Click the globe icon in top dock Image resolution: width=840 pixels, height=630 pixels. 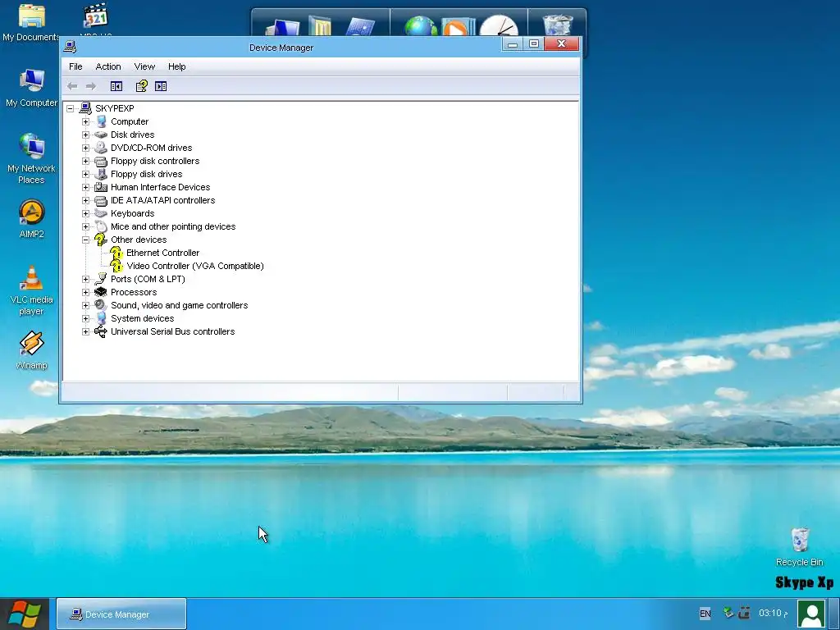(421, 27)
